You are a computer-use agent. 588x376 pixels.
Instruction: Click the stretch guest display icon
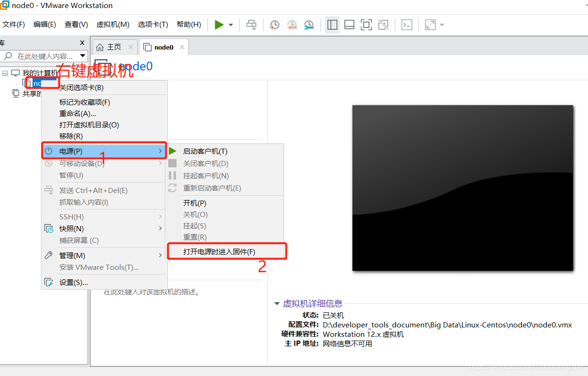click(430, 25)
